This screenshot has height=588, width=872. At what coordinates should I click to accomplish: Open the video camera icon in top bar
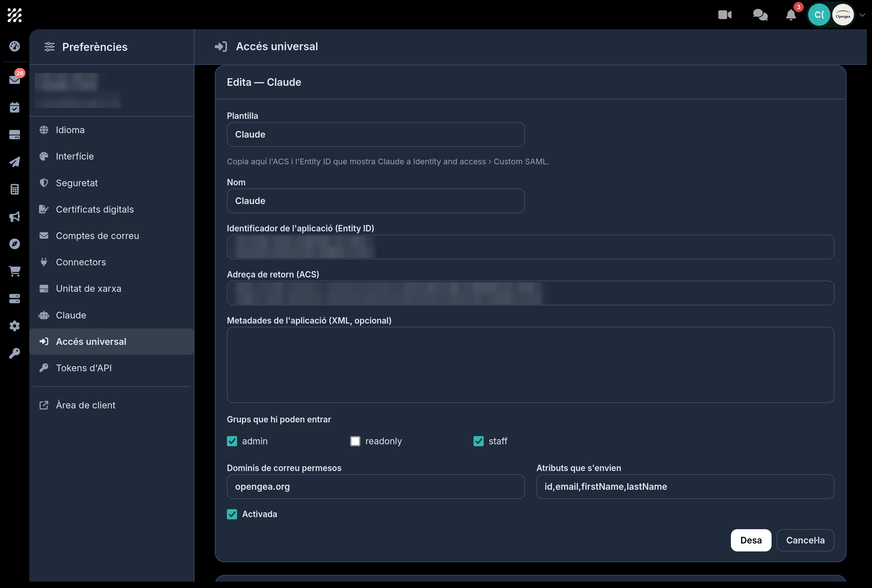724,15
